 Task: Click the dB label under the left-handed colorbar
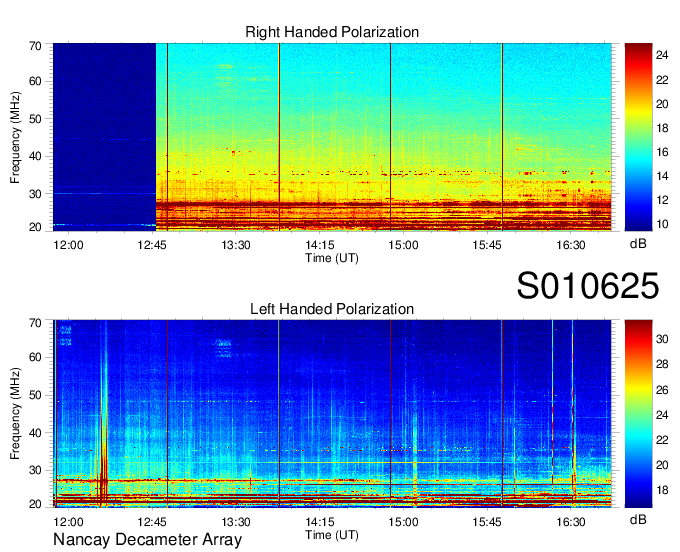tap(638, 519)
